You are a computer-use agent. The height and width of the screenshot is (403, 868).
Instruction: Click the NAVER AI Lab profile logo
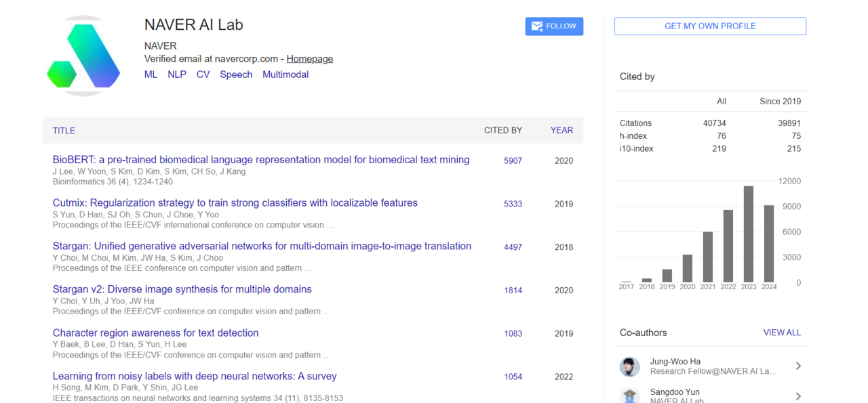[x=83, y=56]
